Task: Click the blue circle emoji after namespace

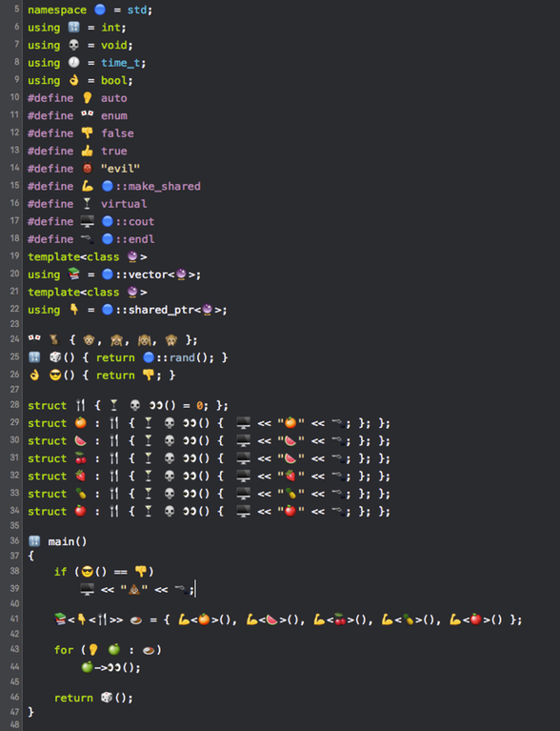Action: pyautogui.click(x=100, y=10)
